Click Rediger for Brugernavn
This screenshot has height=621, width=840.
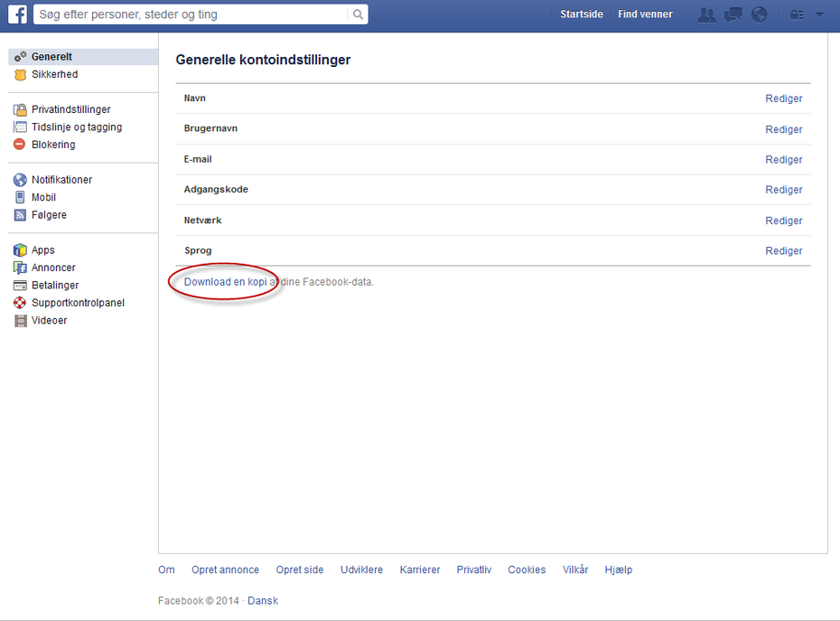click(783, 129)
